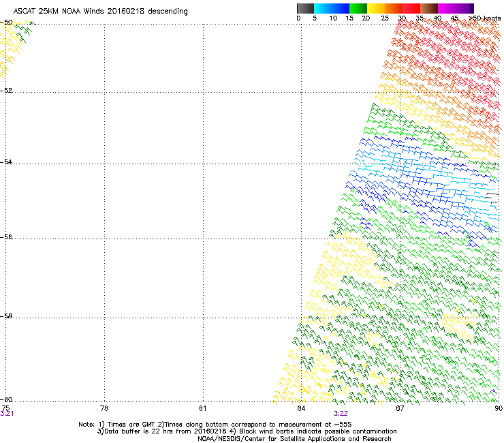Select the brown 35-40 knots color band
The height and width of the screenshot is (443, 504).
(429, 8)
